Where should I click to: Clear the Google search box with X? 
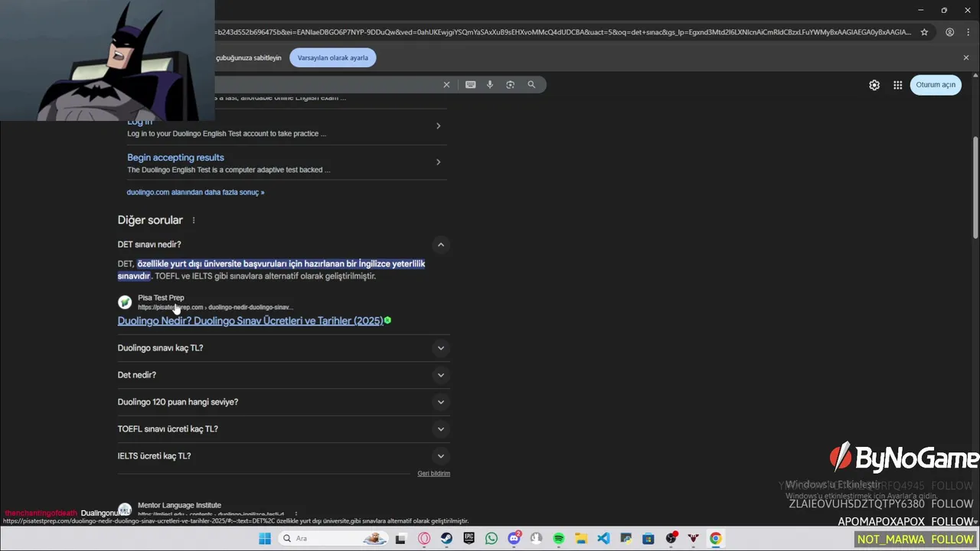point(446,85)
